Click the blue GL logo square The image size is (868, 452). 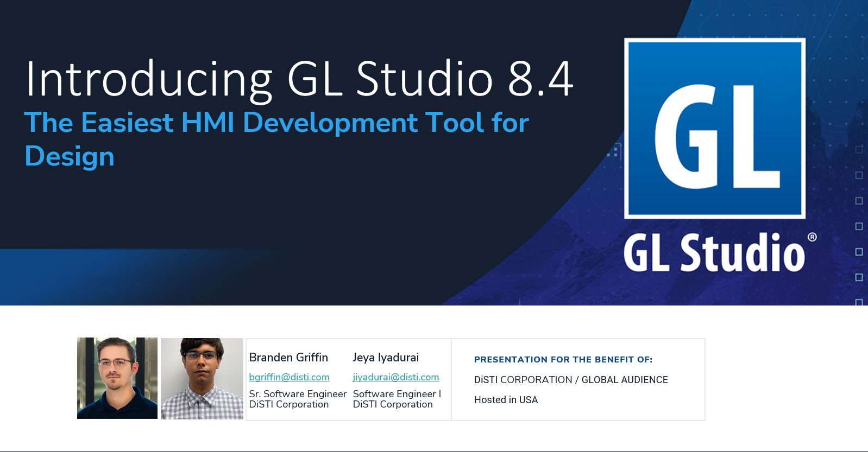click(715, 129)
